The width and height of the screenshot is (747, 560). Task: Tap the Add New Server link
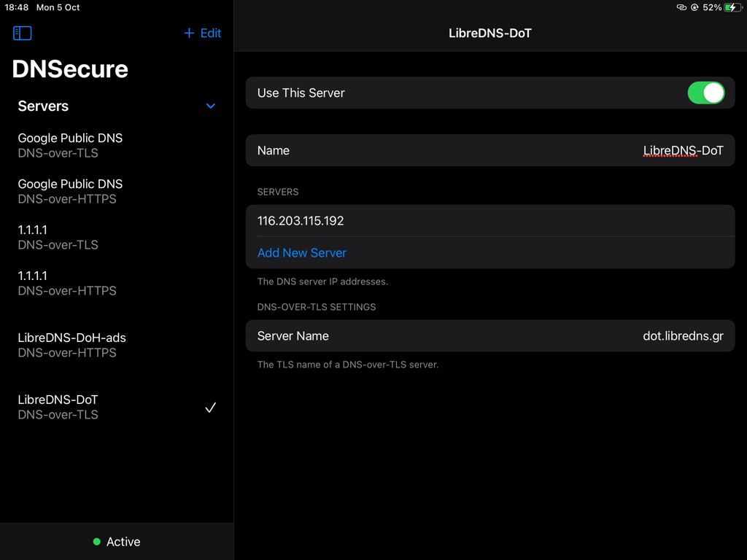click(302, 253)
